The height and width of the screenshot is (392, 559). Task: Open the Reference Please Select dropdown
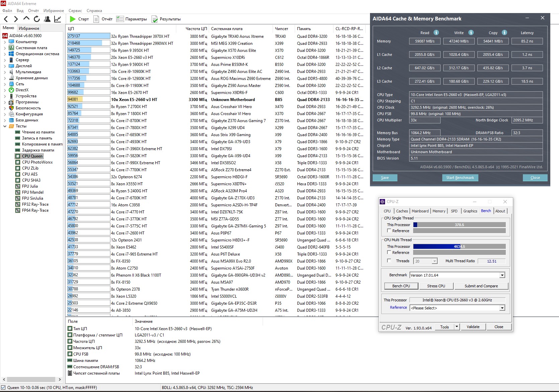(502, 308)
